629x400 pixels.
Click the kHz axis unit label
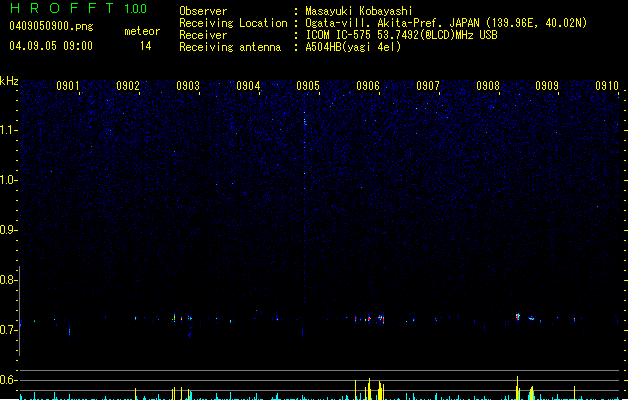(x=9, y=81)
